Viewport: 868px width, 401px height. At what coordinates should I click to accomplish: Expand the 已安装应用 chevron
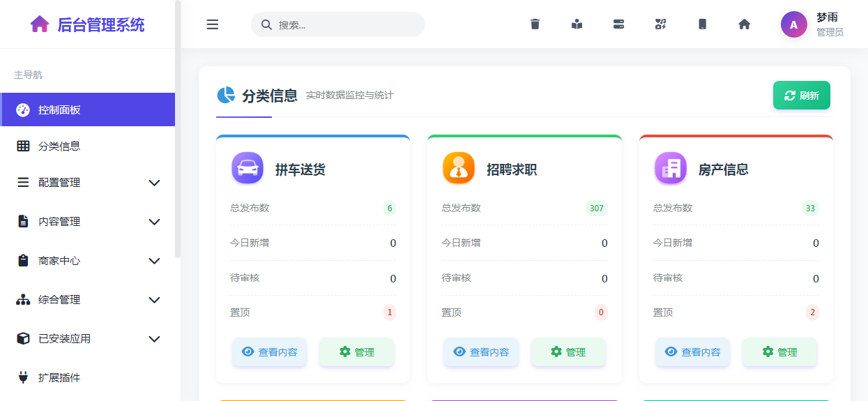[155, 339]
